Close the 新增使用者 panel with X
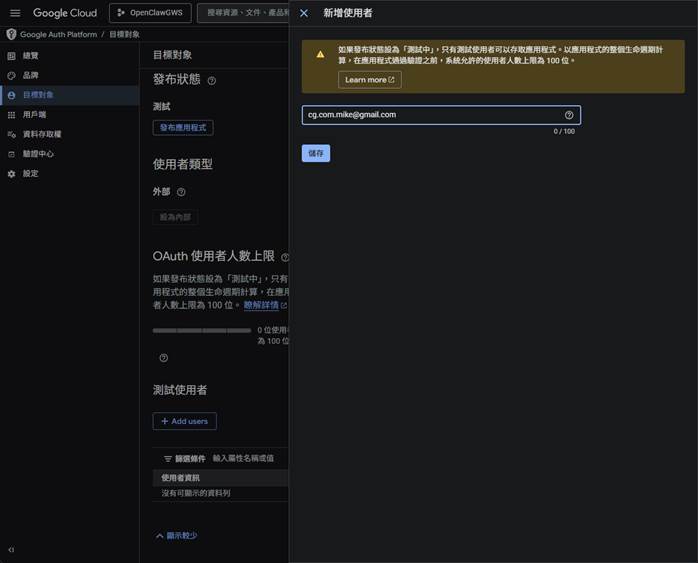The image size is (698, 563). click(304, 13)
